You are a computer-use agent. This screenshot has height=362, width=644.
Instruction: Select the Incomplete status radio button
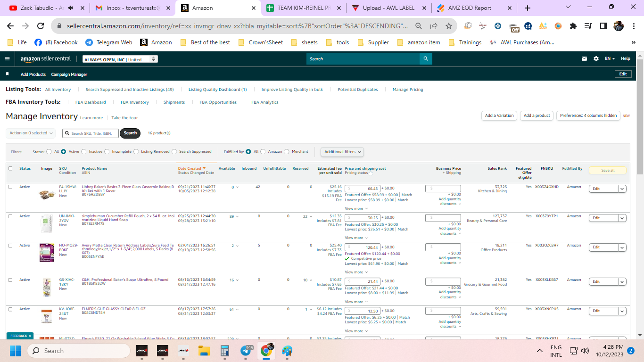click(107, 151)
